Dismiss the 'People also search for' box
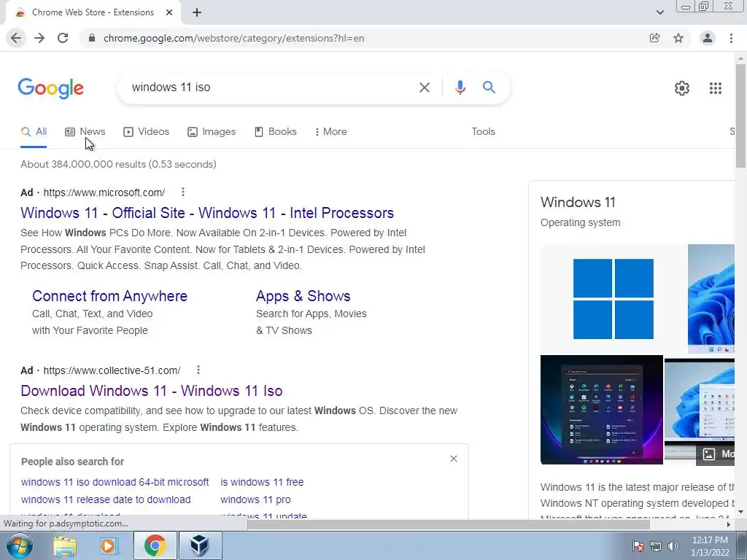This screenshot has height=560, width=747. coord(454,459)
